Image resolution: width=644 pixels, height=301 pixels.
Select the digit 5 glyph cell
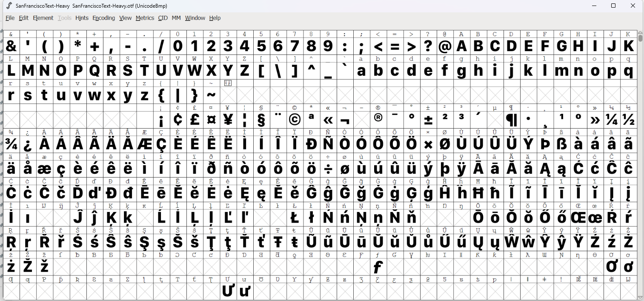tap(261, 46)
